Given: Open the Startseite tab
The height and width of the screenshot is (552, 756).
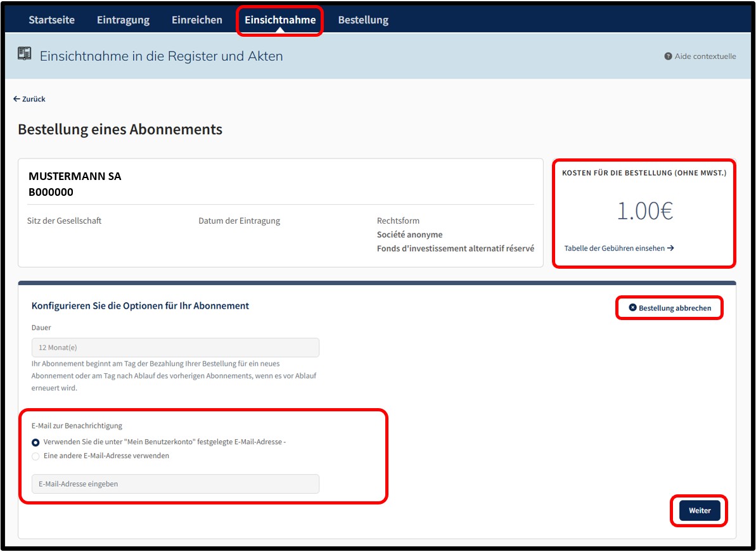Looking at the screenshot, I should pos(51,20).
